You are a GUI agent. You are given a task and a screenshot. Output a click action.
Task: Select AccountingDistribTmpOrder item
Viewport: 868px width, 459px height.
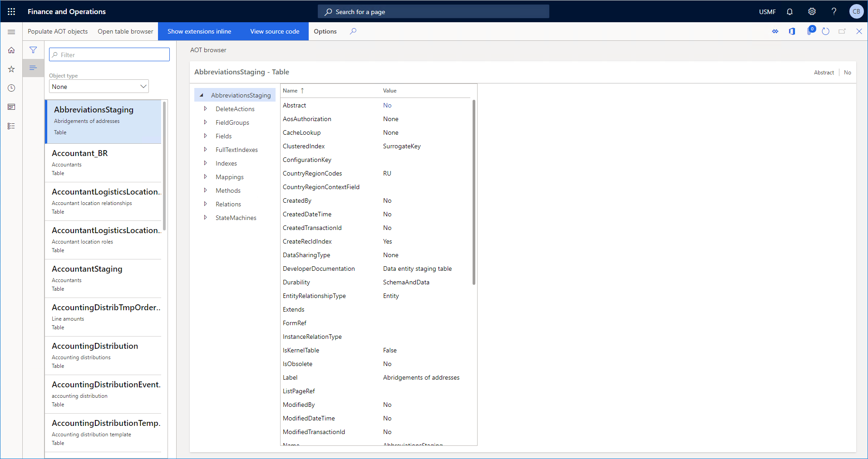tap(103, 317)
